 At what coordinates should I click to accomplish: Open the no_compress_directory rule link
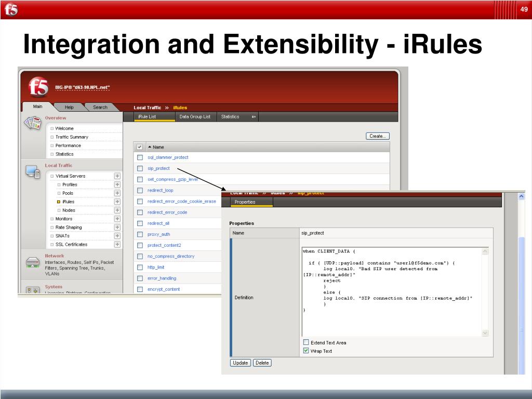(x=171, y=256)
